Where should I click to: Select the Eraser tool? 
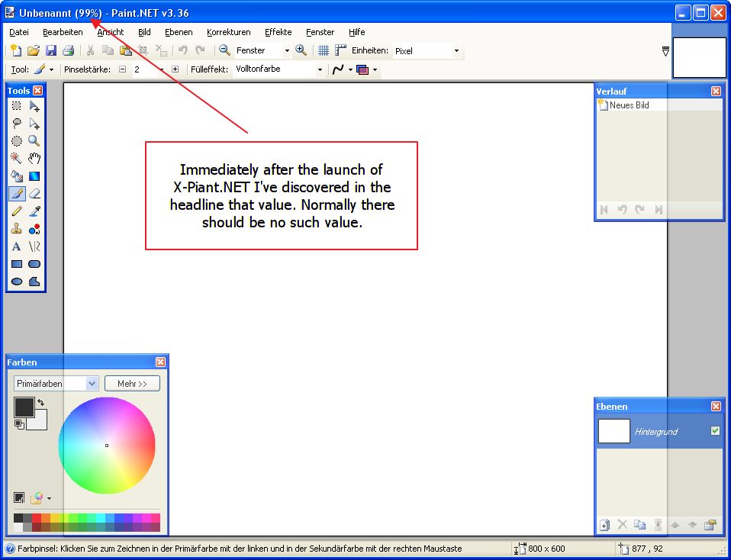tap(34, 194)
